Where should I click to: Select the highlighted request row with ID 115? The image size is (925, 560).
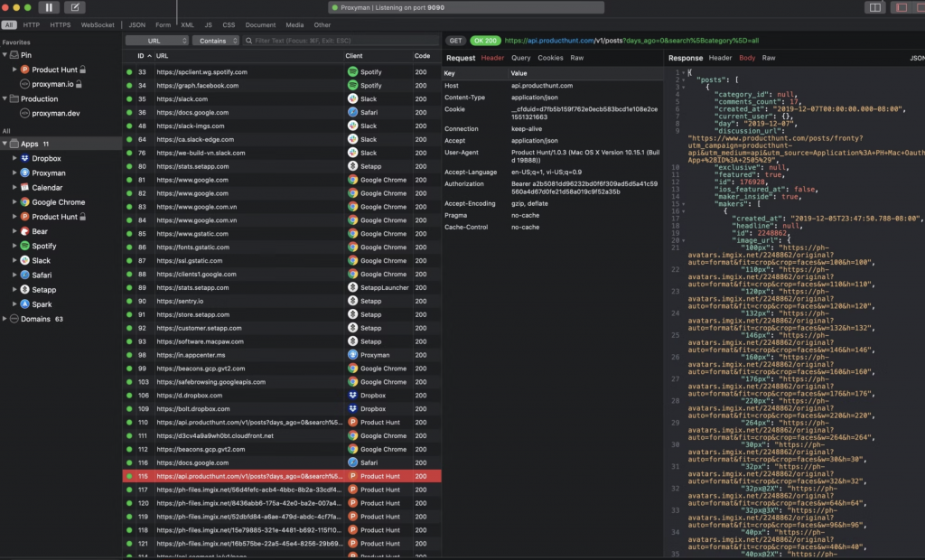pyautogui.click(x=282, y=476)
